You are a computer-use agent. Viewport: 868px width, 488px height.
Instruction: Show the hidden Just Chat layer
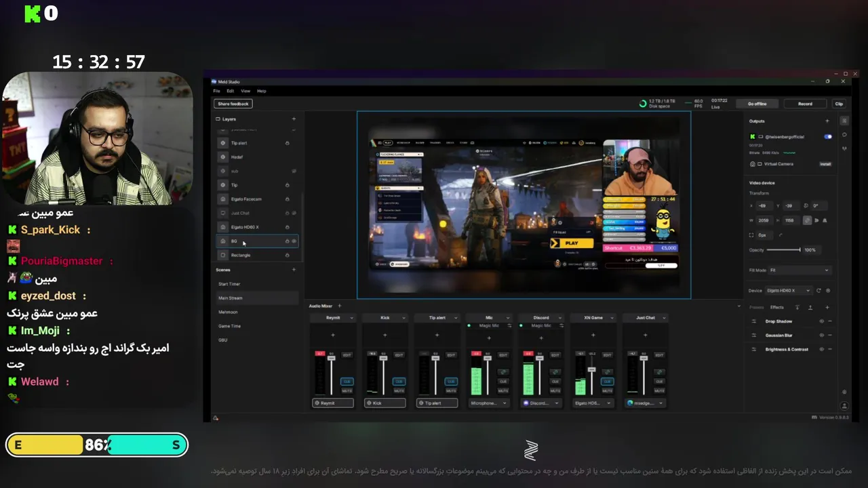[x=294, y=213]
